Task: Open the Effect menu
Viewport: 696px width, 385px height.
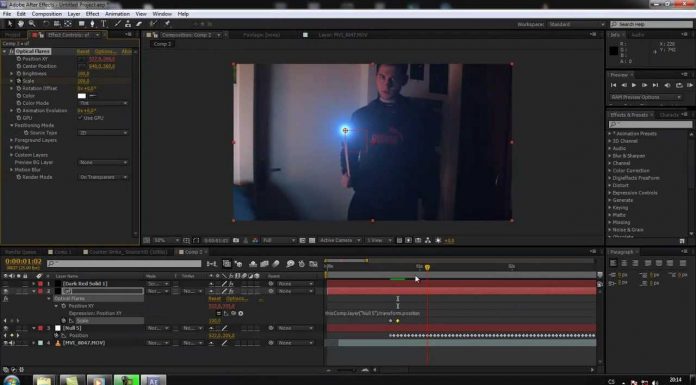Action: (92, 14)
